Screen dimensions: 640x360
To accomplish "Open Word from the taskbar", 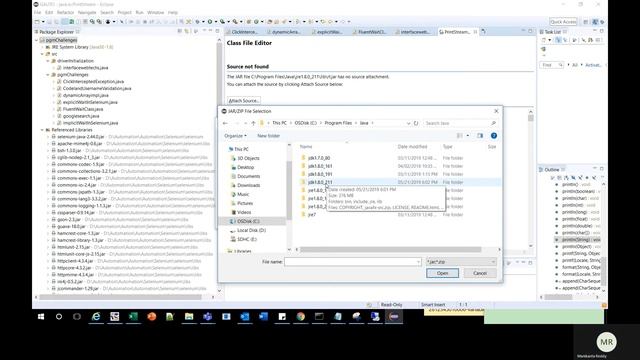I will (263, 317).
